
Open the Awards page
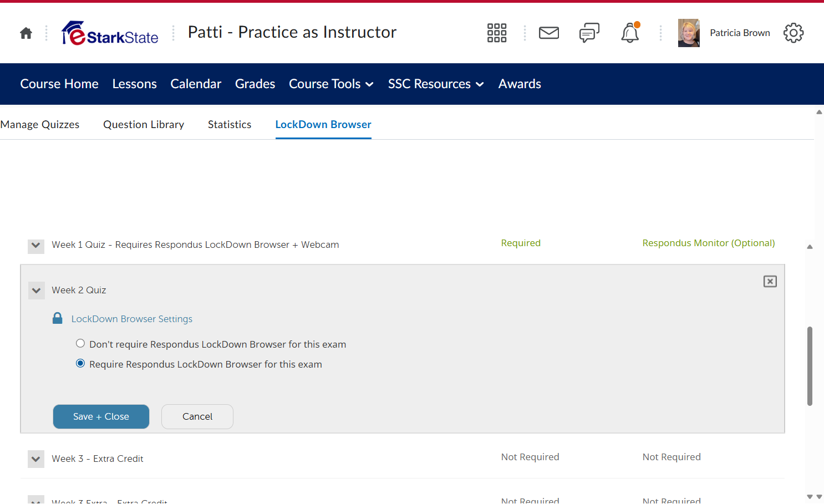point(520,84)
